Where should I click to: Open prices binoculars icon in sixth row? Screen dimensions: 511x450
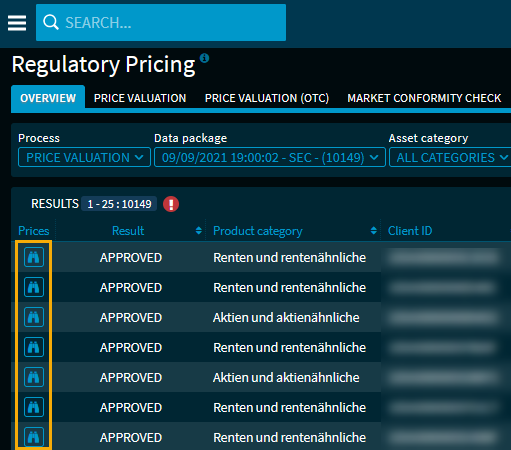(x=34, y=407)
